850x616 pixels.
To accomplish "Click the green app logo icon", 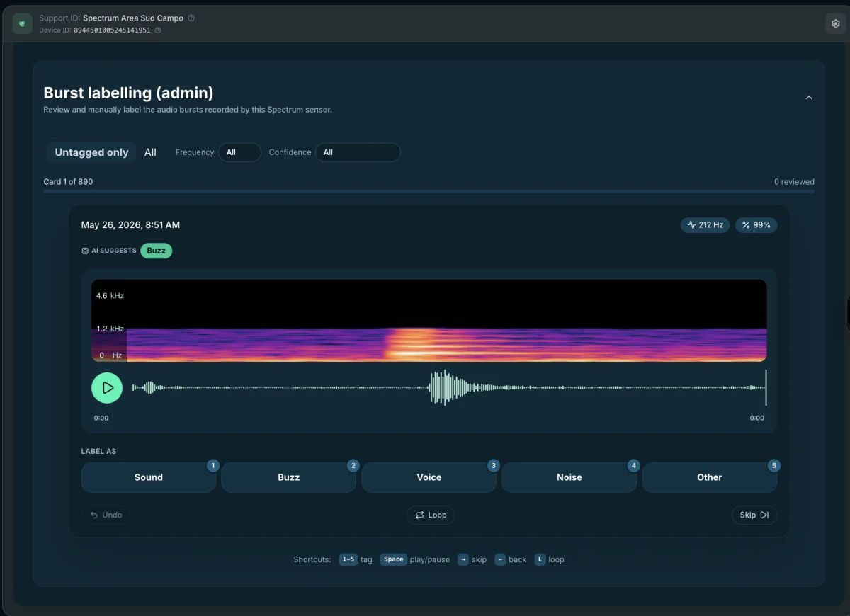I will pos(23,23).
